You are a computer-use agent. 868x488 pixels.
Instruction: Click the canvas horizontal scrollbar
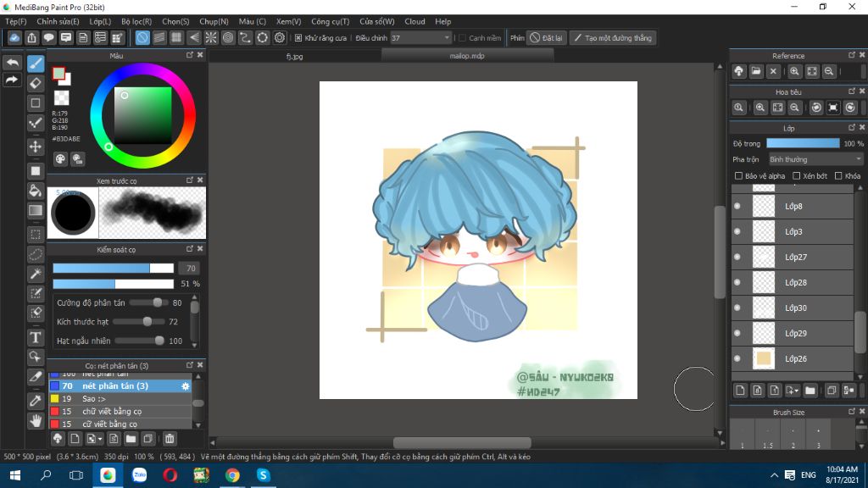tap(462, 442)
